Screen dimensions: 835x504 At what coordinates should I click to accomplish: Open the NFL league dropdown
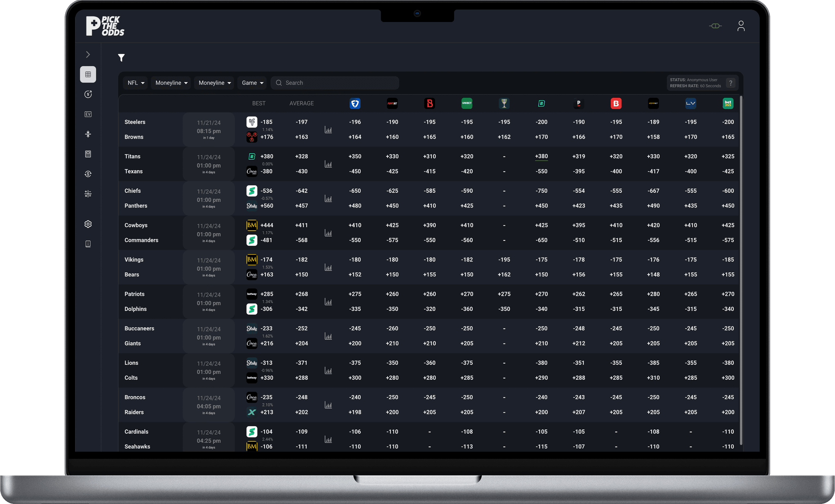[135, 83]
